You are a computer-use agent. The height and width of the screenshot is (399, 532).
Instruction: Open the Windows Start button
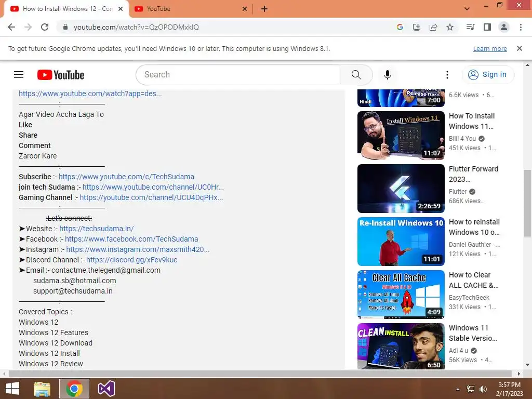12,389
